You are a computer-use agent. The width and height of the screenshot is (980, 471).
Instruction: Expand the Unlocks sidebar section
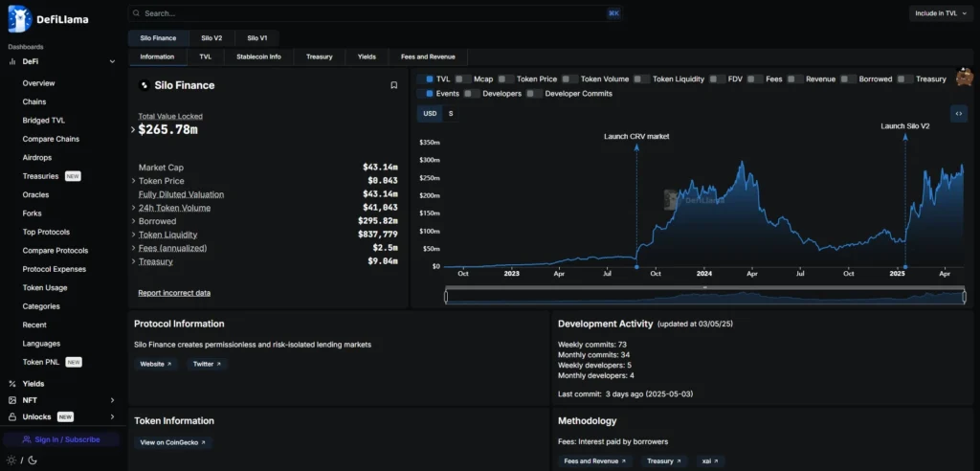(113, 416)
